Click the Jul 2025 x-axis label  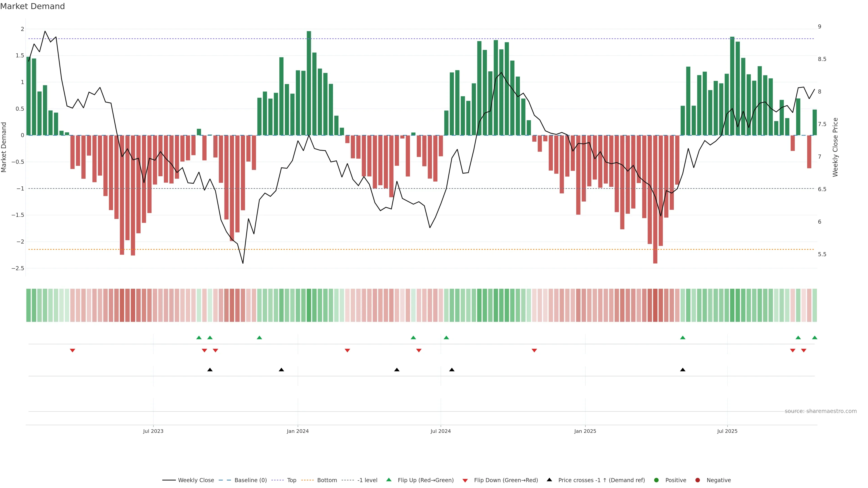[727, 431]
